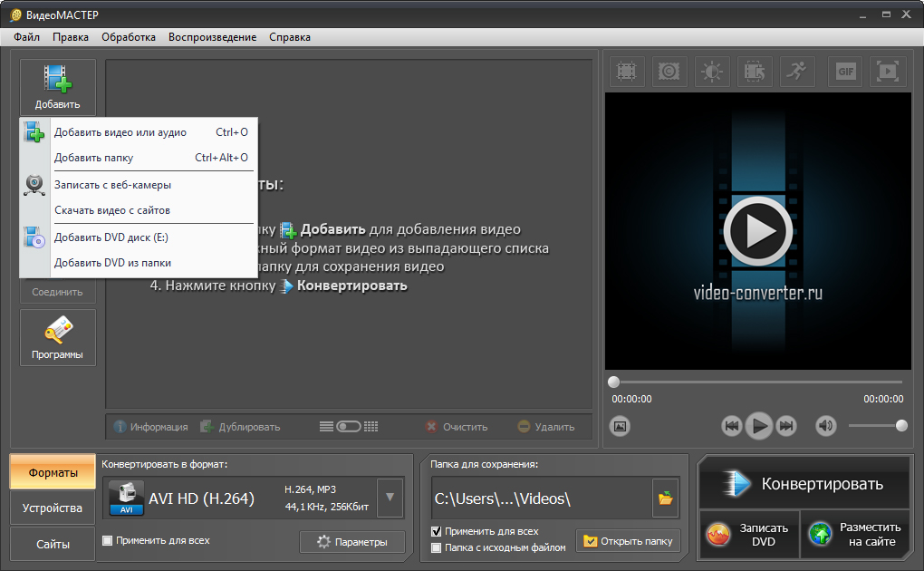The height and width of the screenshot is (571, 924).
Task: Click the Дублировать button
Action: pyautogui.click(x=240, y=427)
